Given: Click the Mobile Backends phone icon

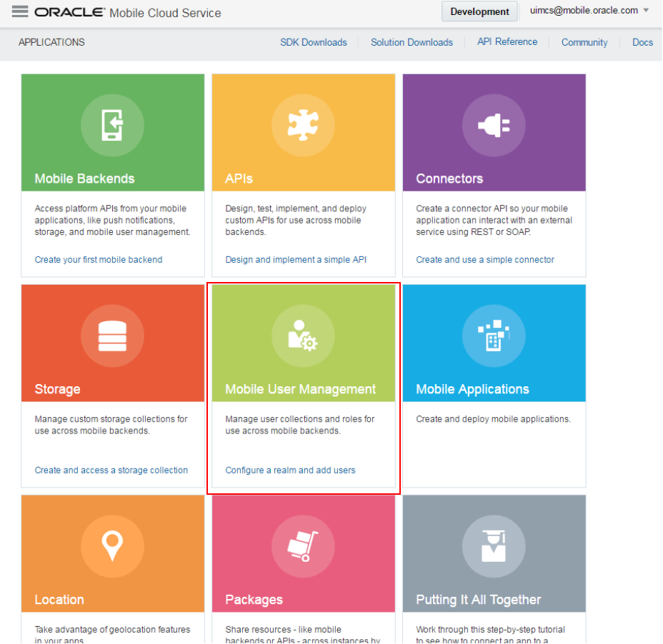Looking at the screenshot, I should (112, 125).
